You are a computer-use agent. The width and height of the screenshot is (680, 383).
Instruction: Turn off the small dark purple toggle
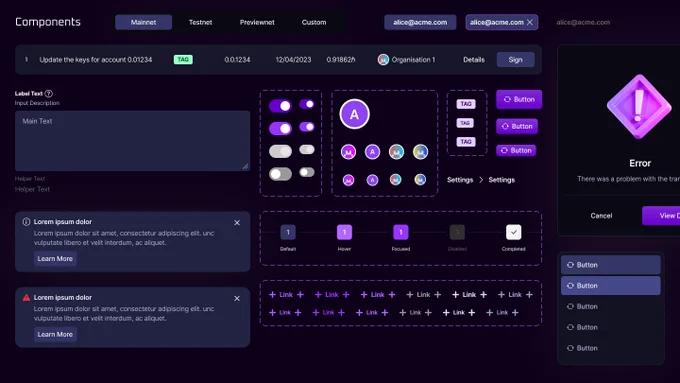click(307, 104)
